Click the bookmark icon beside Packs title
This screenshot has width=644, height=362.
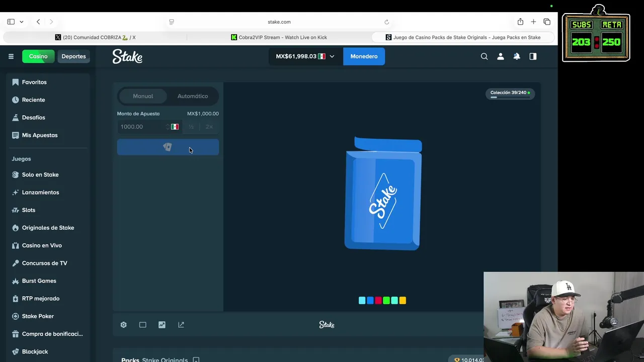click(x=196, y=360)
